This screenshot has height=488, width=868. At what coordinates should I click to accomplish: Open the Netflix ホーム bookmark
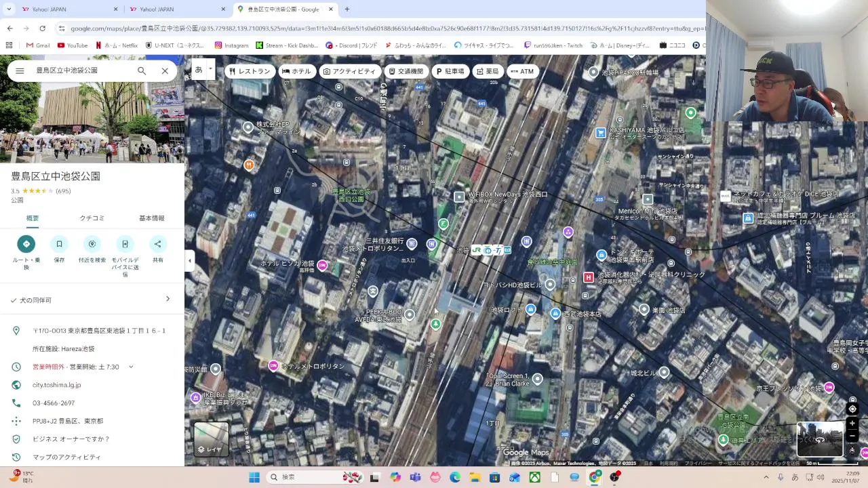[117, 45]
